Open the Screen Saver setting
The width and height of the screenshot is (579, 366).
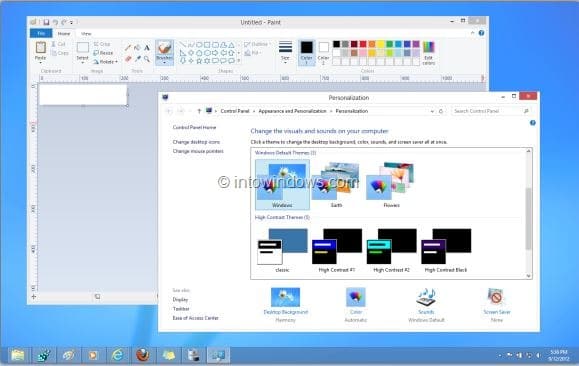click(497, 304)
